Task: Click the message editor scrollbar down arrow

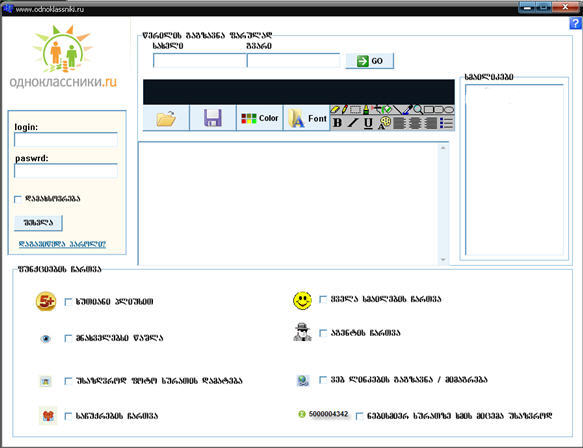Action: (x=443, y=260)
